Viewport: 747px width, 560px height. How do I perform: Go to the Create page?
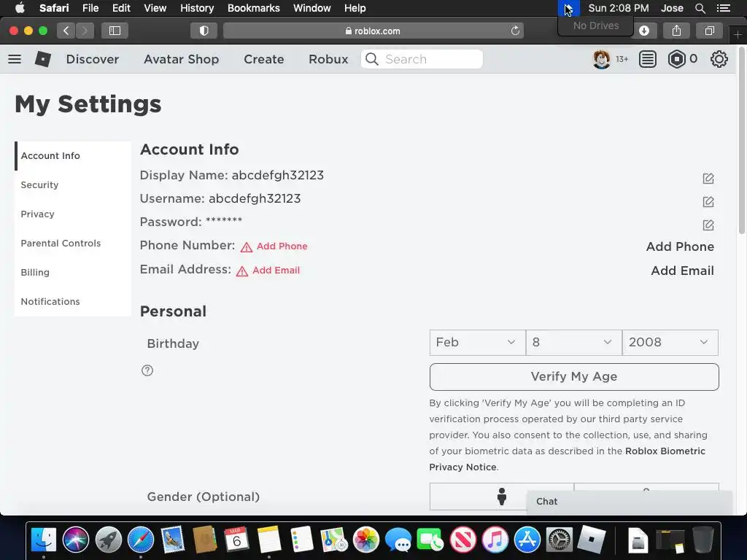264,59
